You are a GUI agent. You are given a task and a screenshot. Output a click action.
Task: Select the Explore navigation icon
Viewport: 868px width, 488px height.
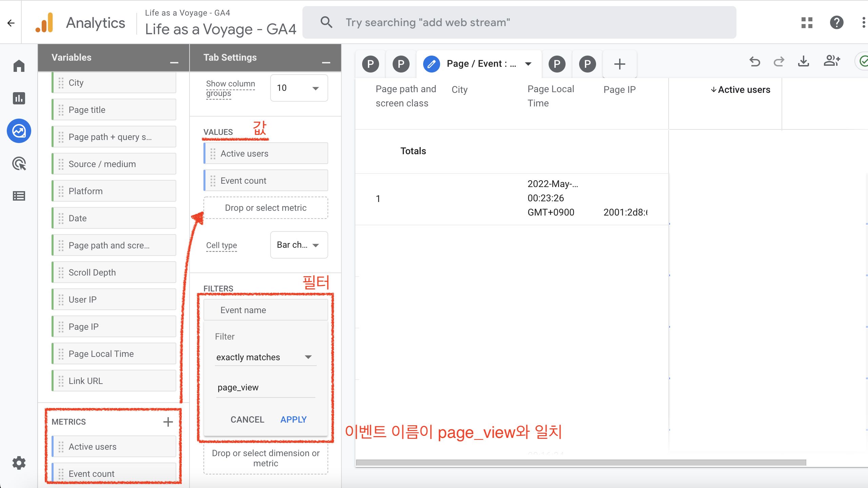point(19,131)
